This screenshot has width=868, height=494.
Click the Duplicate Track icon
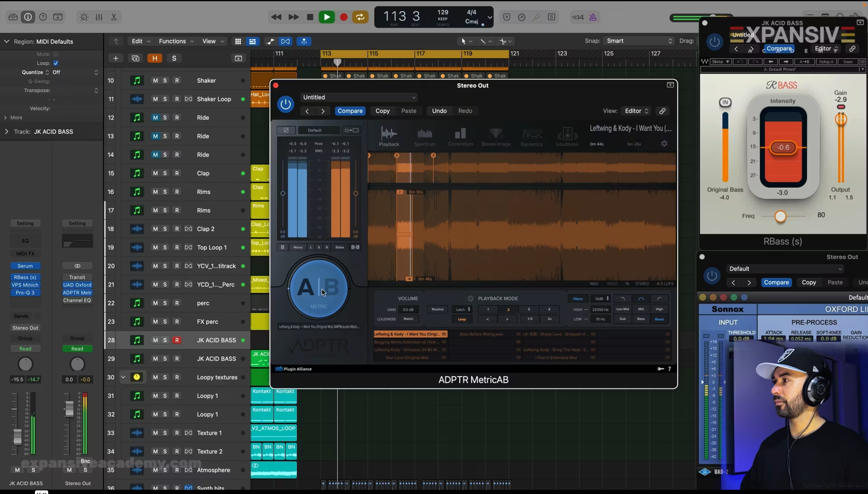click(135, 59)
